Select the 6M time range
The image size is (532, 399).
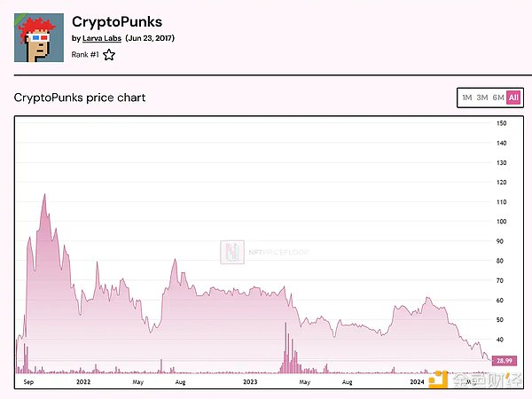(498, 98)
